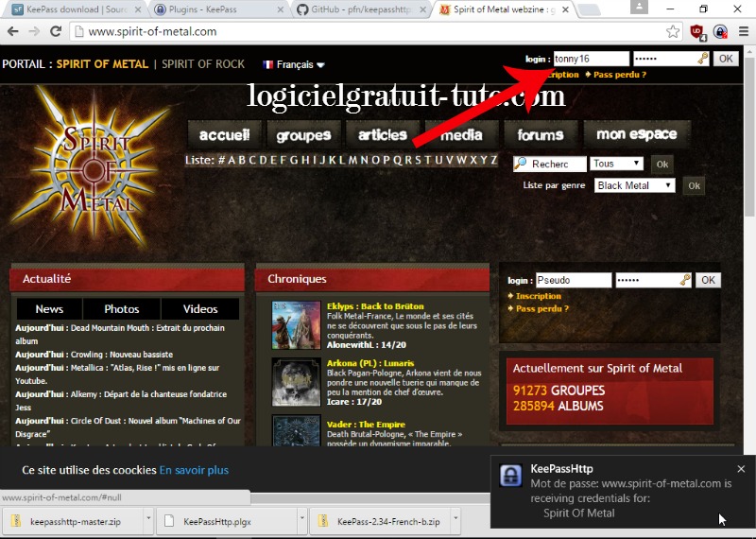
Task: Open the KeePassHttp.plgx download file icon
Action: point(169,521)
